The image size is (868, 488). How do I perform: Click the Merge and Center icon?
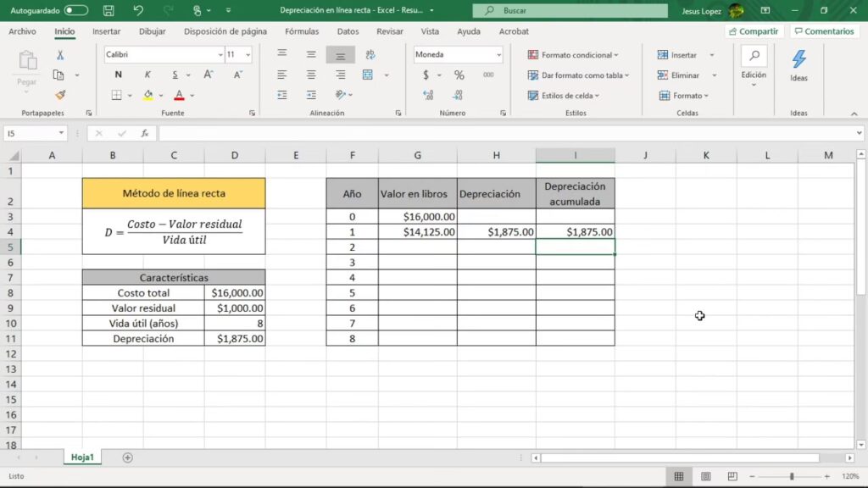[x=369, y=75]
